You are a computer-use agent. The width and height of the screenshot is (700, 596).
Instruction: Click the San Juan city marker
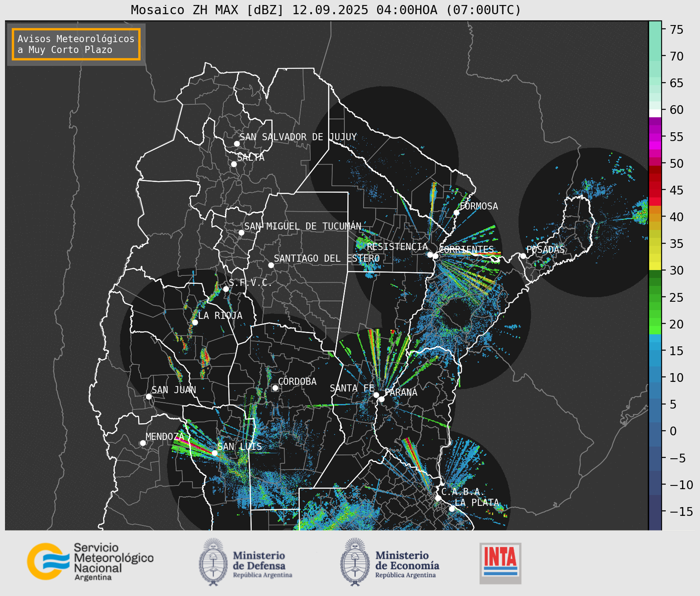point(149,396)
